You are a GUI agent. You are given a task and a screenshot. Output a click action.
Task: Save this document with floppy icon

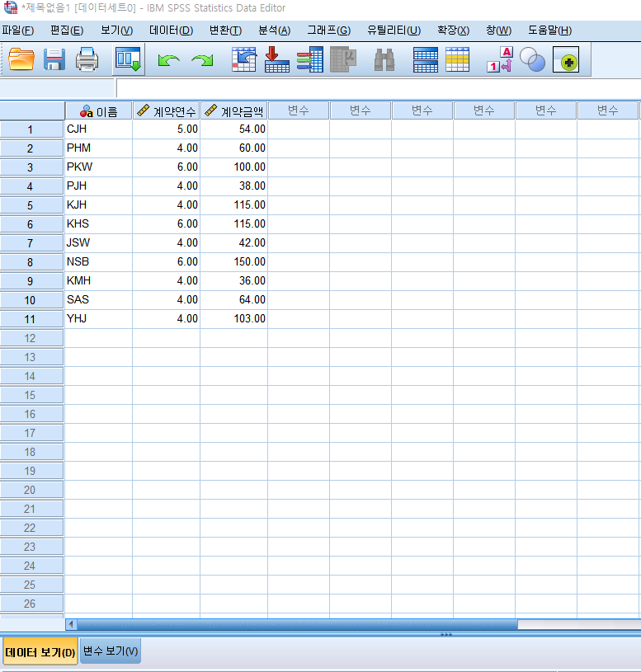point(54,59)
